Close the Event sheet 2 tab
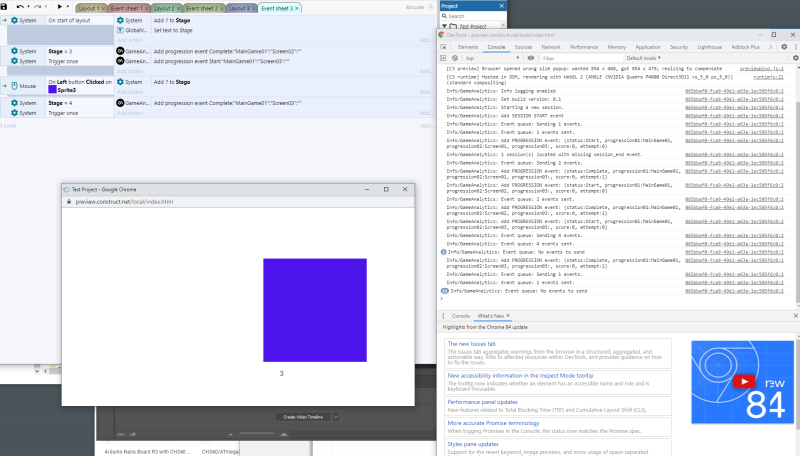This screenshot has height=456, width=800. tap(222, 9)
